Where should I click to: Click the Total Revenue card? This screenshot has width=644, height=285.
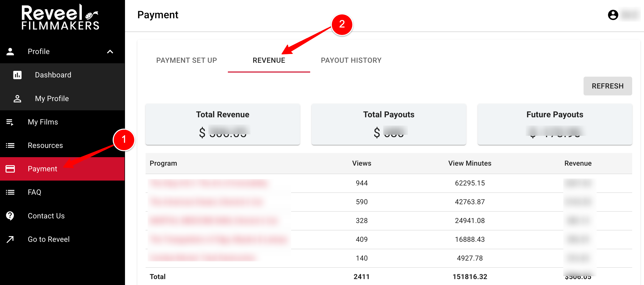(x=222, y=124)
